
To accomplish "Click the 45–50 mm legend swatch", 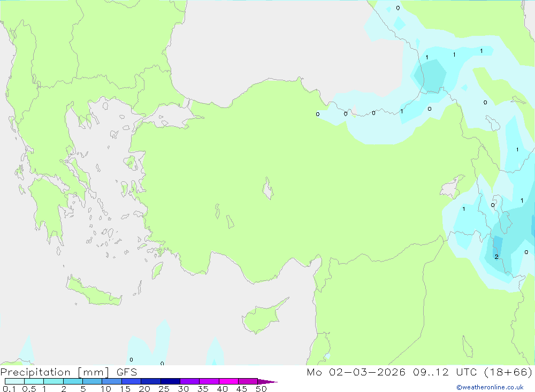I will point(248,381).
